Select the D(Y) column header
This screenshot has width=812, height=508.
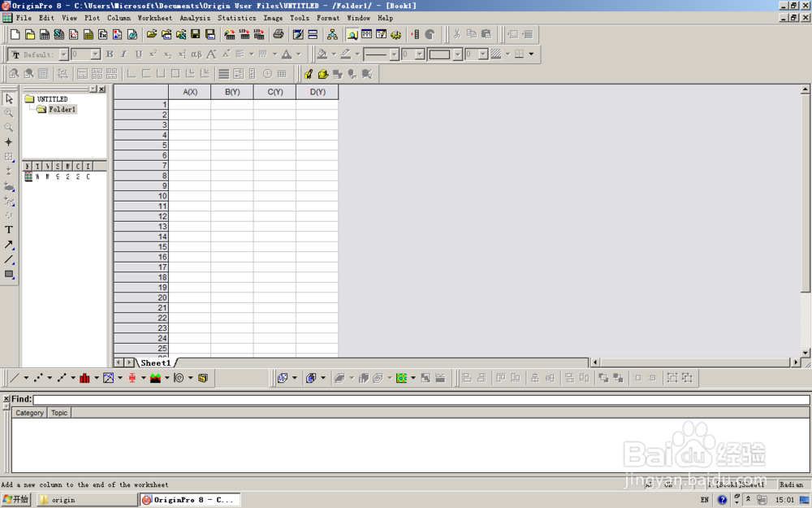[317, 92]
